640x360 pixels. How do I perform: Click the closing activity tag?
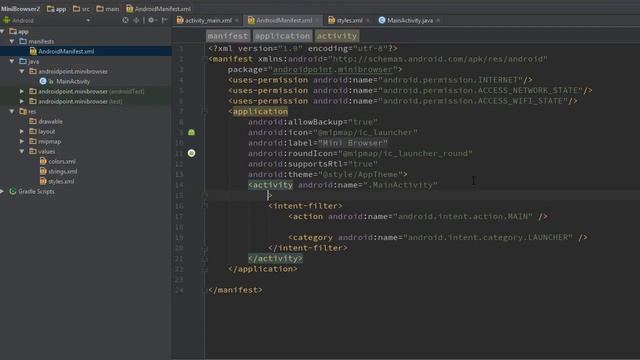tap(275, 258)
